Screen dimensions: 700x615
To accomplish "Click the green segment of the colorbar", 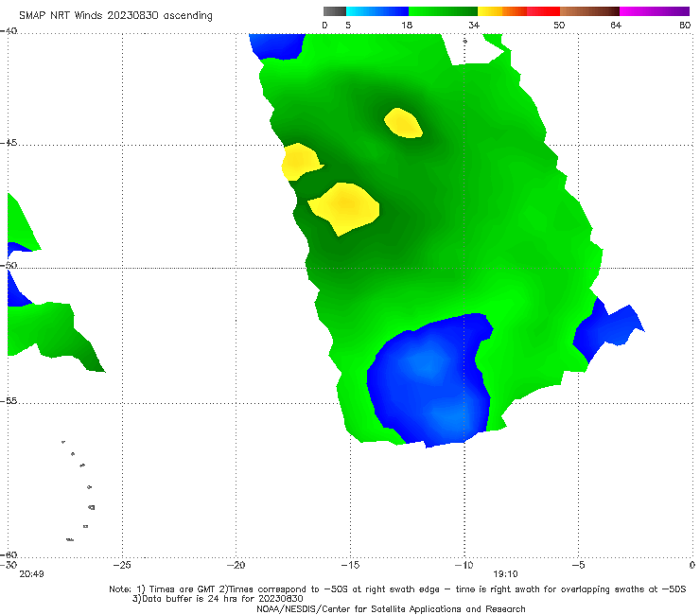I will coord(444,11).
